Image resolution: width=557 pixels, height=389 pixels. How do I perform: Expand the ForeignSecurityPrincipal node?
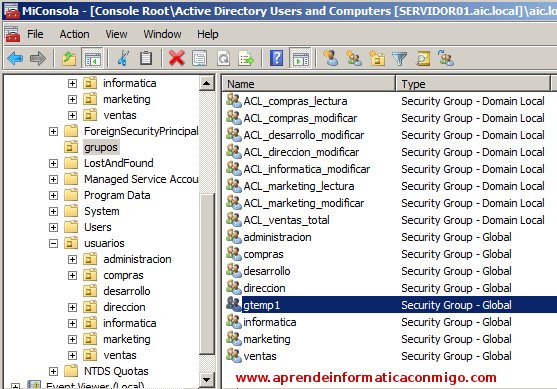pyautogui.click(x=53, y=131)
